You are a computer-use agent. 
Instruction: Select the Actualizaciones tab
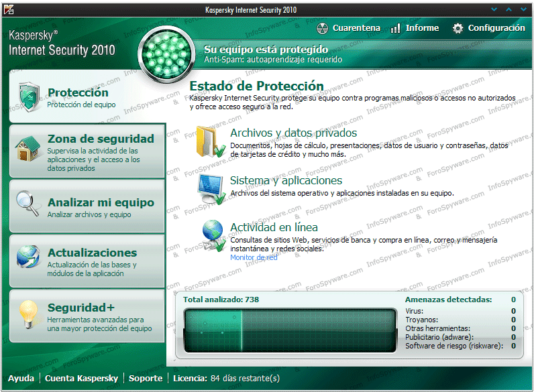click(x=87, y=261)
